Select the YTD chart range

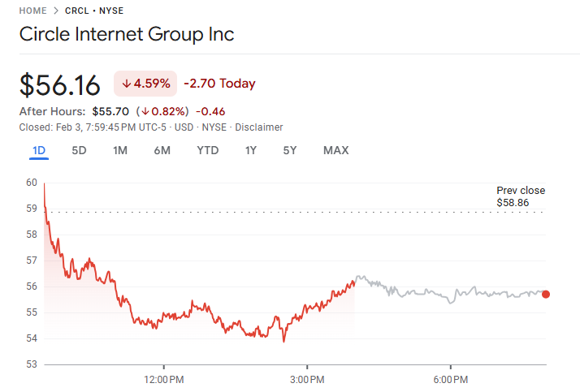[x=208, y=150]
